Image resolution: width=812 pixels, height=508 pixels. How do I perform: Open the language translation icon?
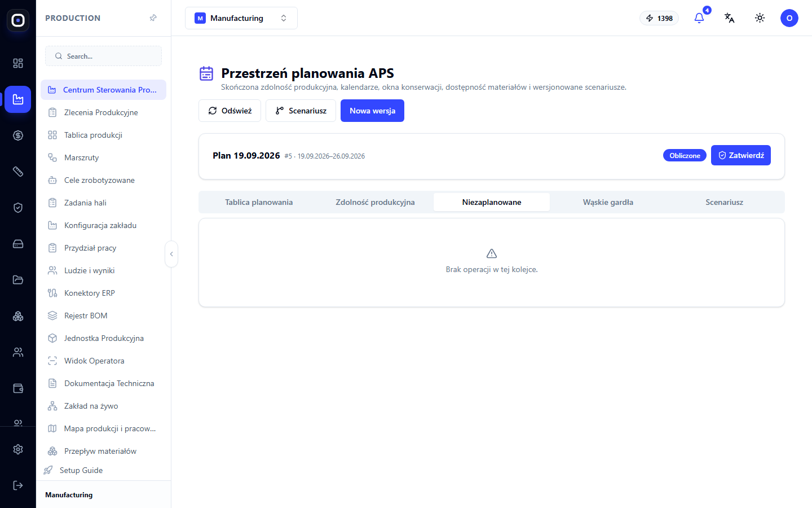[730, 18]
